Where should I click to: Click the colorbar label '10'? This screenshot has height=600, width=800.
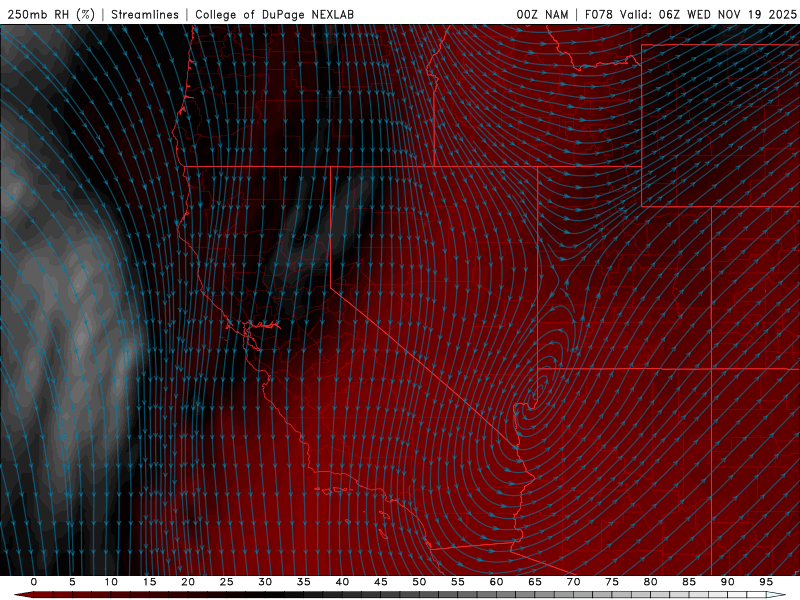tap(111, 582)
